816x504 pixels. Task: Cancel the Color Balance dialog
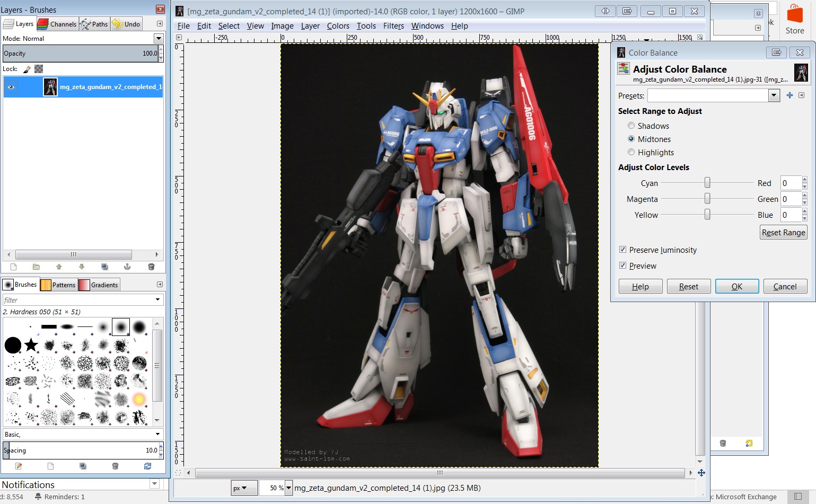(x=785, y=287)
